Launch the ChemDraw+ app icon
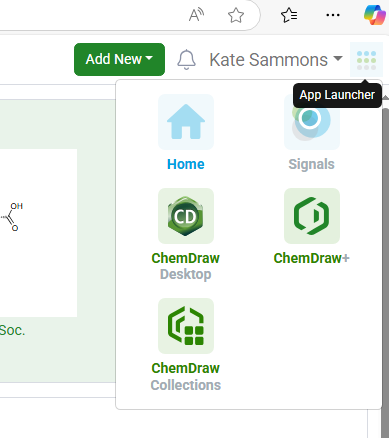The image size is (389, 438). click(x=312, y=216)
